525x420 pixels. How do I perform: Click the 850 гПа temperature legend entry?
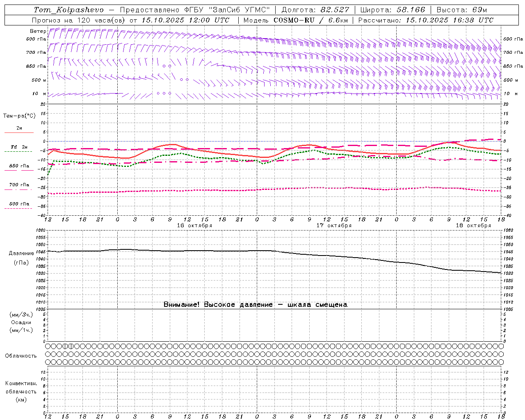coord(19,166)
